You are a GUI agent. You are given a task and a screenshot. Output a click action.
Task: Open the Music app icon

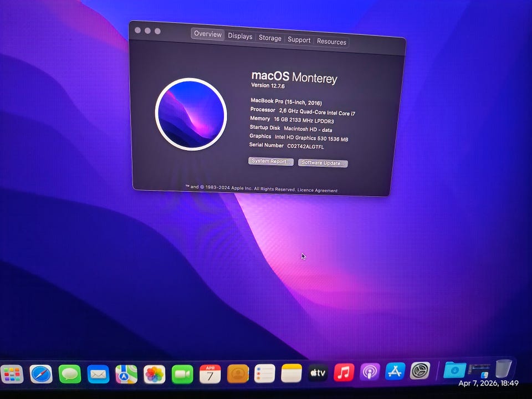click(x=344, y=372)
